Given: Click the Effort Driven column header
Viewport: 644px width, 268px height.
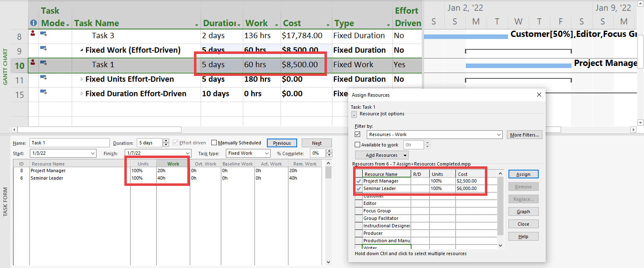Looking at the screenshot, I should [408, 17].
